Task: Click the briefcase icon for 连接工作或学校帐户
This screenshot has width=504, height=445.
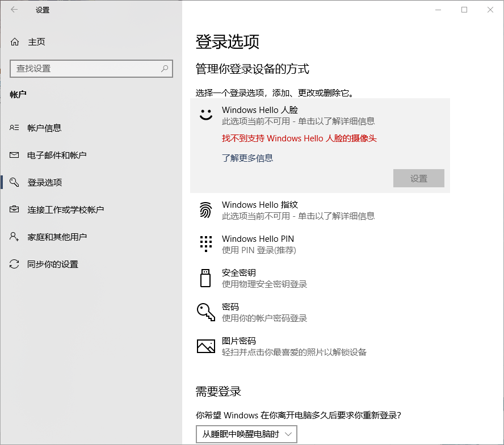Action: [x=14, y=209]
